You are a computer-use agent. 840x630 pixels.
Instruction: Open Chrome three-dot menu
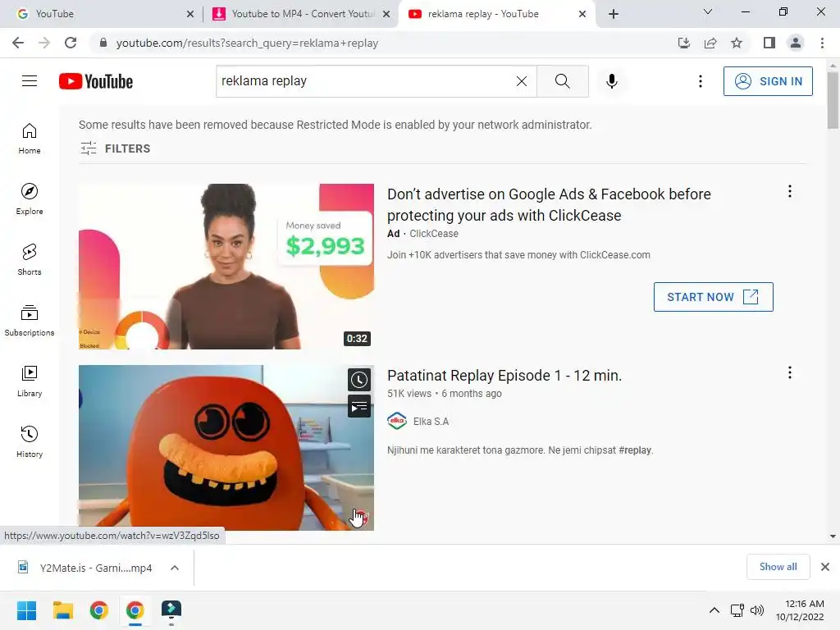(x=822, y=43)
